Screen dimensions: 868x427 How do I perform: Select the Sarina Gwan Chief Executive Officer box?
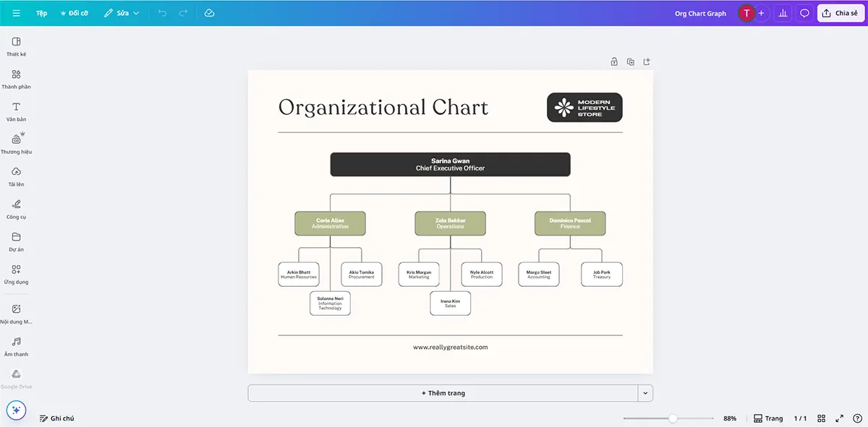coord(450,164)
